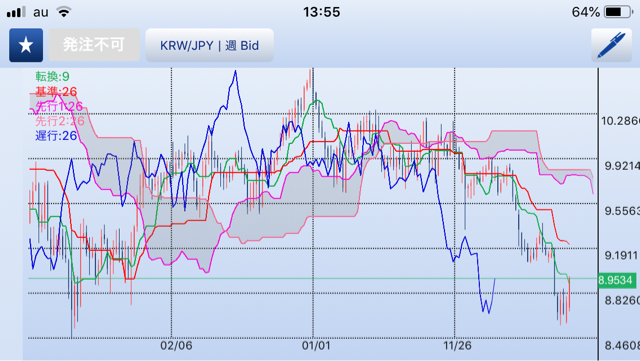Image resolution: width=640 pixels, height=361 pixels.
Task: Tap the 9.5563 price axis label
Action: pos(622,211)
